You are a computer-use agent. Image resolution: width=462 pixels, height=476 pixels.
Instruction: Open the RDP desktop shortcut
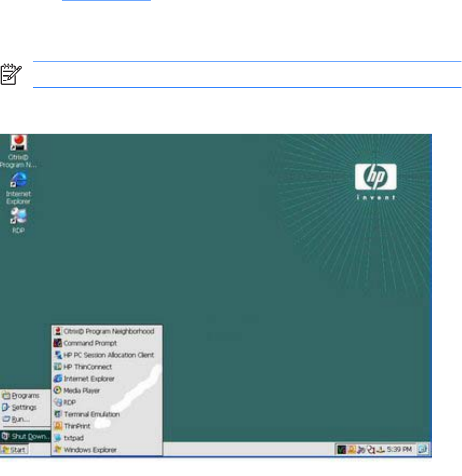click(18, 220)
